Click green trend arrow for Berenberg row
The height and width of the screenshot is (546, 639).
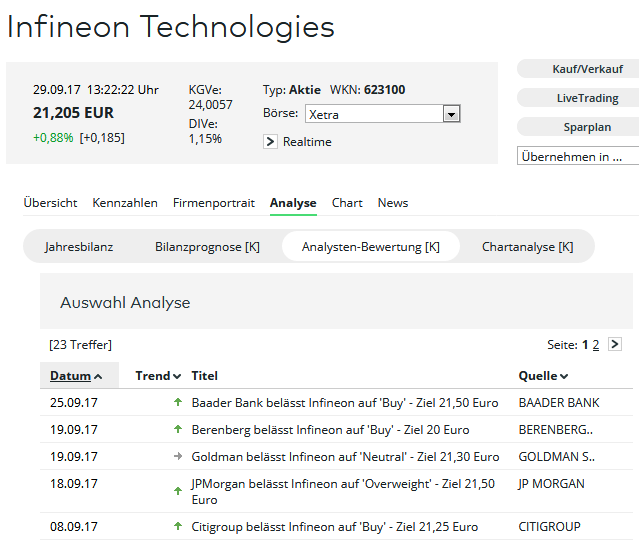(178, 430)
